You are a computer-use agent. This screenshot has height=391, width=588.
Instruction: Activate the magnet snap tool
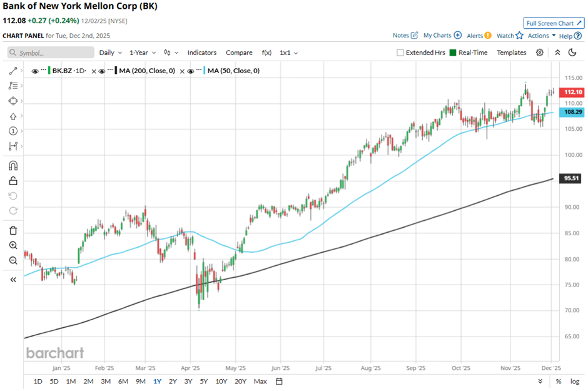click(13, 166)
